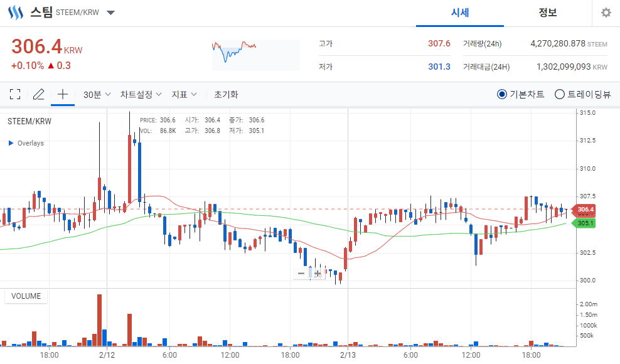Screen dimensions: 620x364
Task: Switch to the 정보 tab
Action: 548,13
